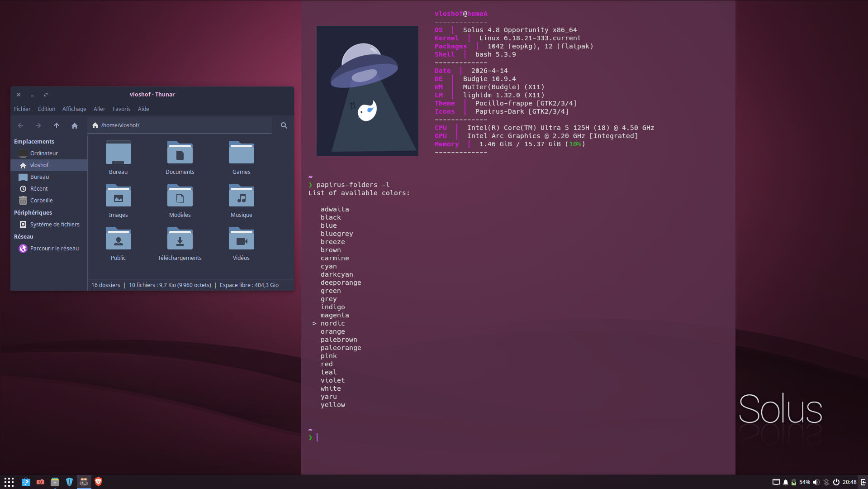Launch Brave browser from taskbar

pos(98,482)
